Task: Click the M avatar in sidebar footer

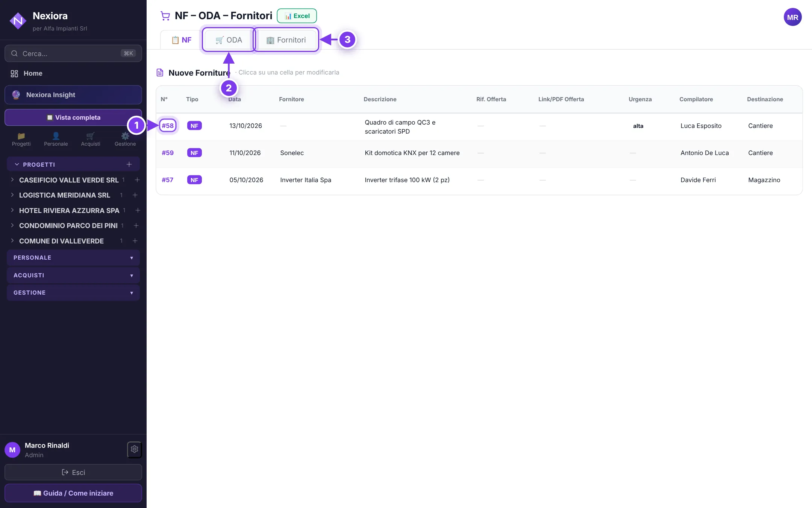Action: (x=12, y=450)
